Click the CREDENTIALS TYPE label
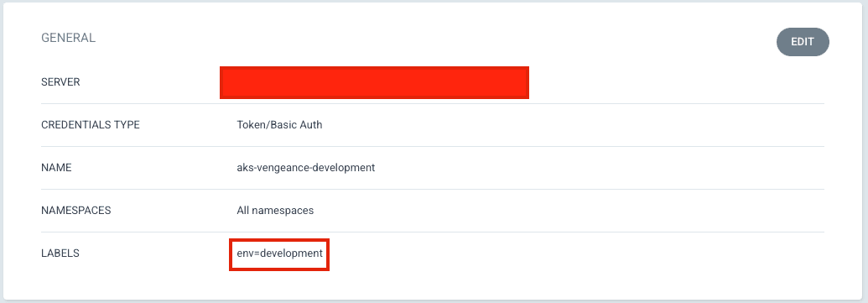 (91, 124)
